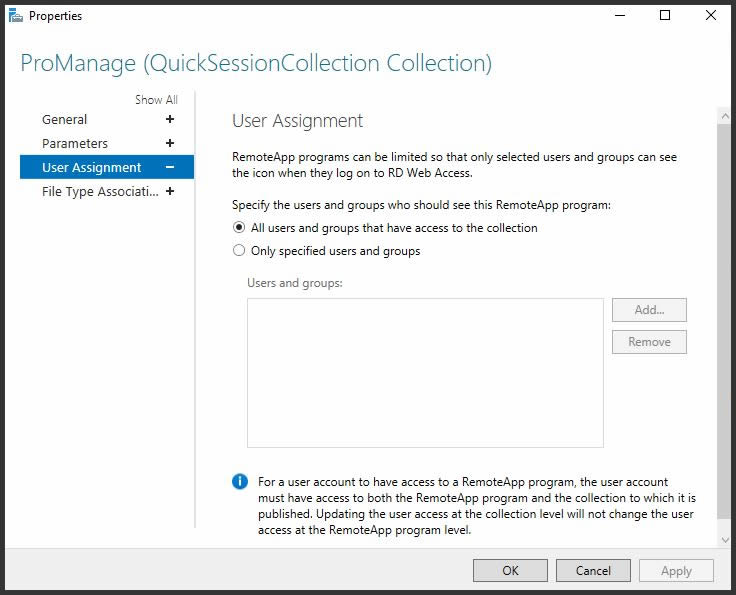The width and height of the screenshot is (736, 595).
Task: Select the User Assignment section
Action: 107,167
